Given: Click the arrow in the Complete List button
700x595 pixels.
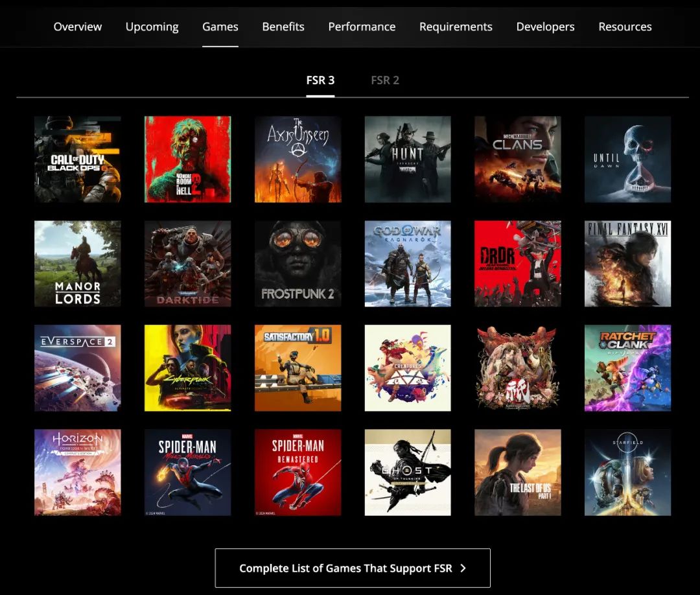Looking at the screenshot, I should click(463, 568).
